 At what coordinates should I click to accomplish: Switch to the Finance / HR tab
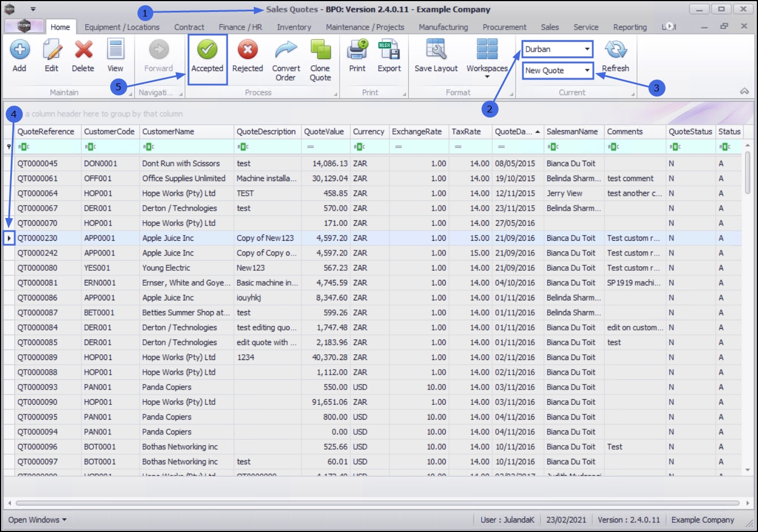241,27
